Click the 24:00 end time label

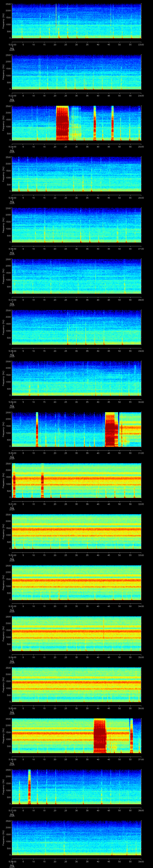141,96
